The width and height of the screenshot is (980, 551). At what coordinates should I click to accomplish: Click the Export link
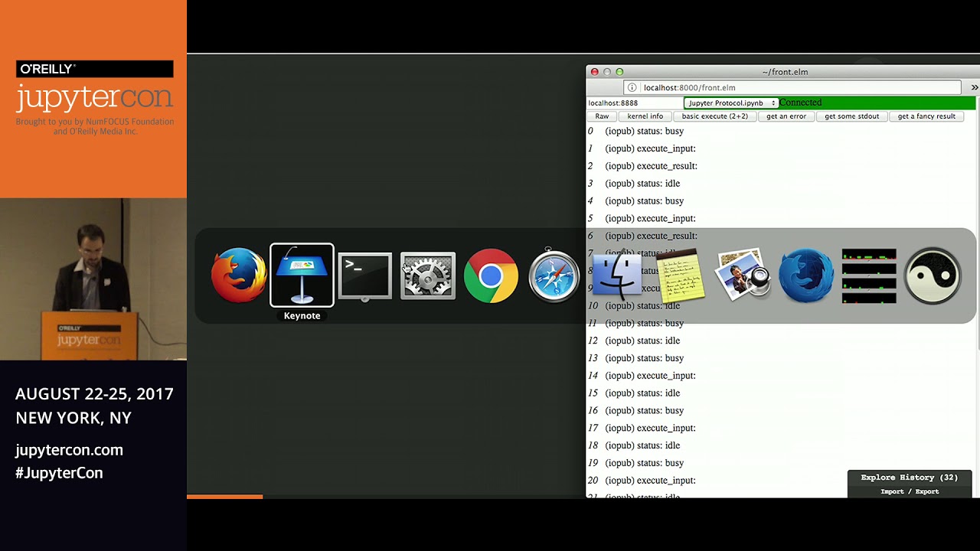926,491
